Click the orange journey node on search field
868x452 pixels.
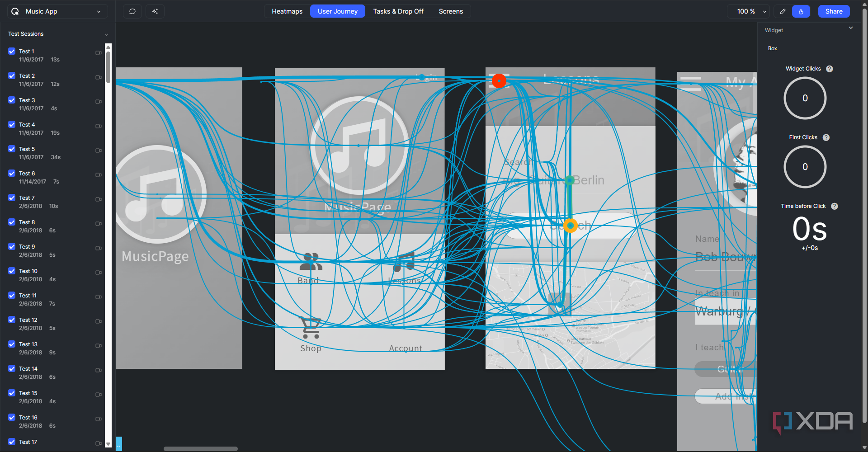[x=571, y=225]
